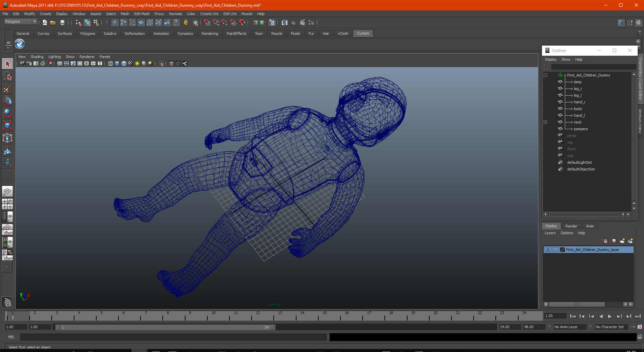Toggle select by hierarchy mode
The height and width of the screenshot is (352, 644).
[78, 22]
